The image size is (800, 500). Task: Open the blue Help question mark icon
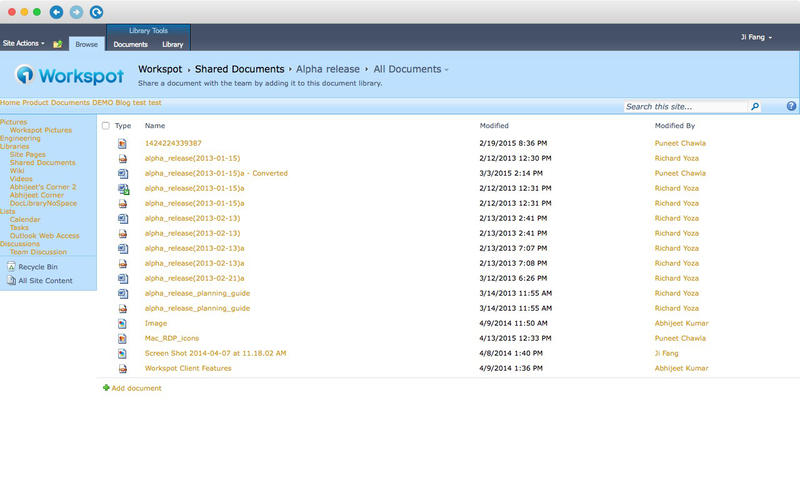pyautogui.click(x=791, y=106)
